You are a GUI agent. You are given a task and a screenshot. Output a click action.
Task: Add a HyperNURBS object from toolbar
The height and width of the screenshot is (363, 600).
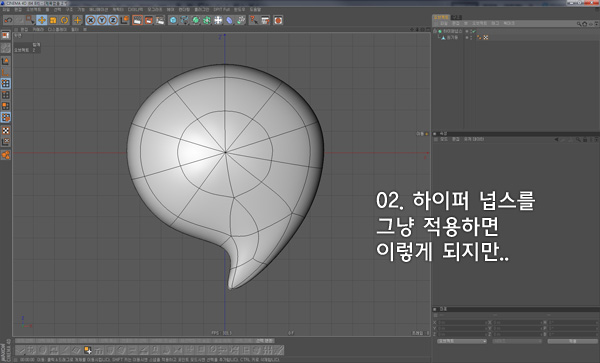(196, 20)
